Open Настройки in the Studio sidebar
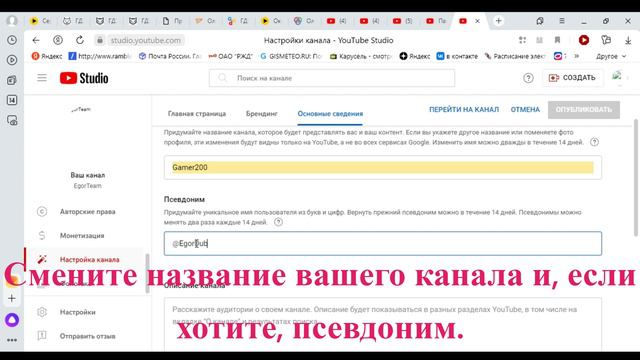640x360 pixels. click(x=78, y=312)
